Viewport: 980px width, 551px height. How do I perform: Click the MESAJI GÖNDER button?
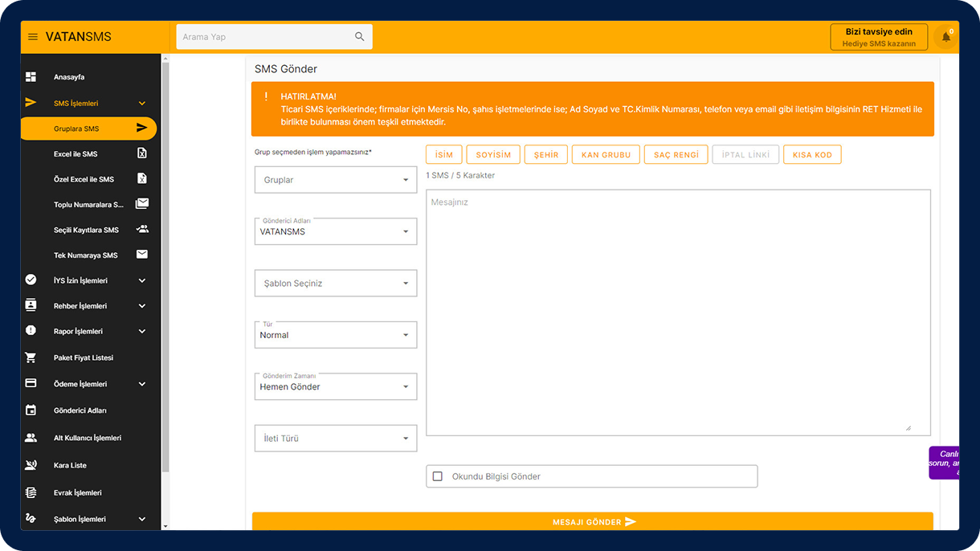(x=592, y=521)
